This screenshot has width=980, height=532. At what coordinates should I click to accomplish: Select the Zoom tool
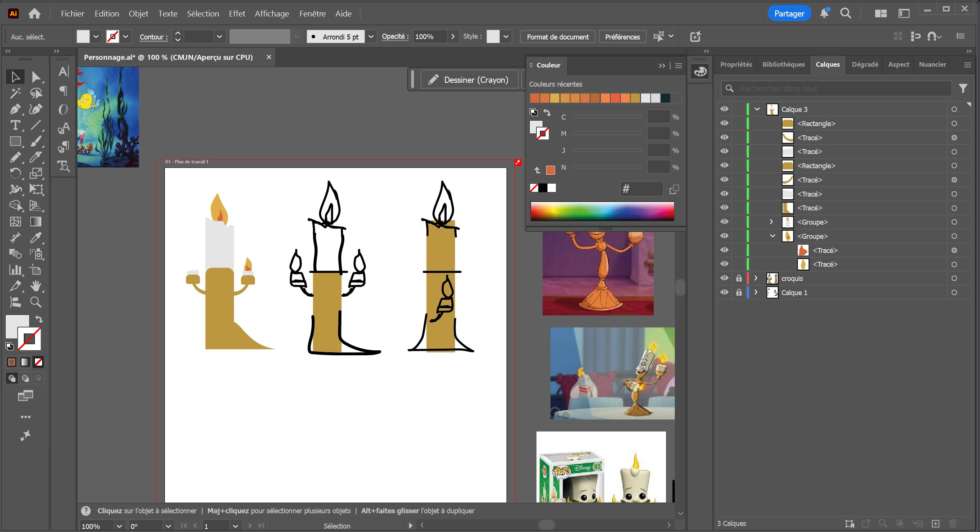pyautogui.click(x=36, y=302)
